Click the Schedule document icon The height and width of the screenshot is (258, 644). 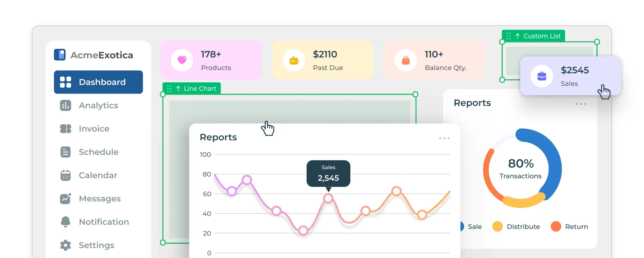65,152
